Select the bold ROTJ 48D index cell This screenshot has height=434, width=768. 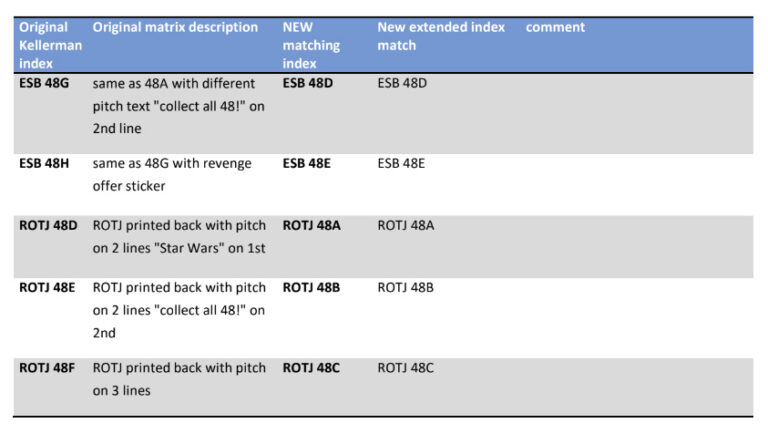48,225
